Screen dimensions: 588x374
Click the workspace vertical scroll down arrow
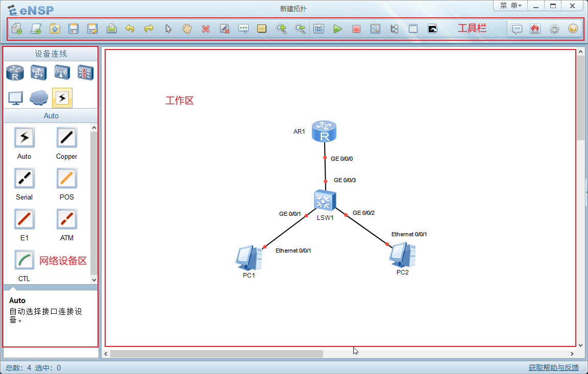[580, 345]
